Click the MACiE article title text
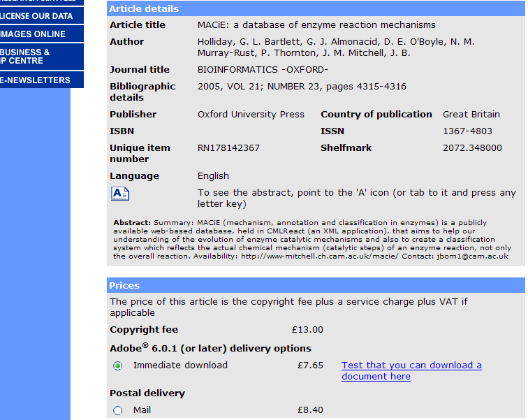 tap(316, 25)
